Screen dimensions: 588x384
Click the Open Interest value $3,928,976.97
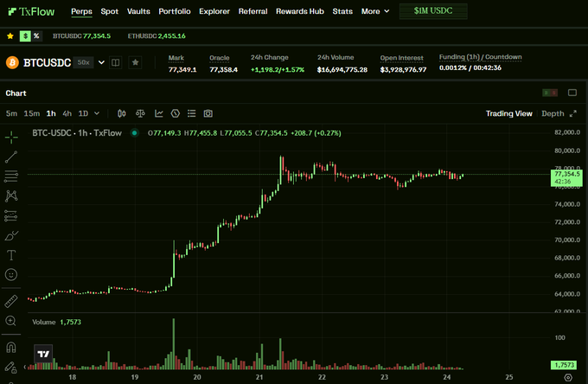(x=403, y=70)
